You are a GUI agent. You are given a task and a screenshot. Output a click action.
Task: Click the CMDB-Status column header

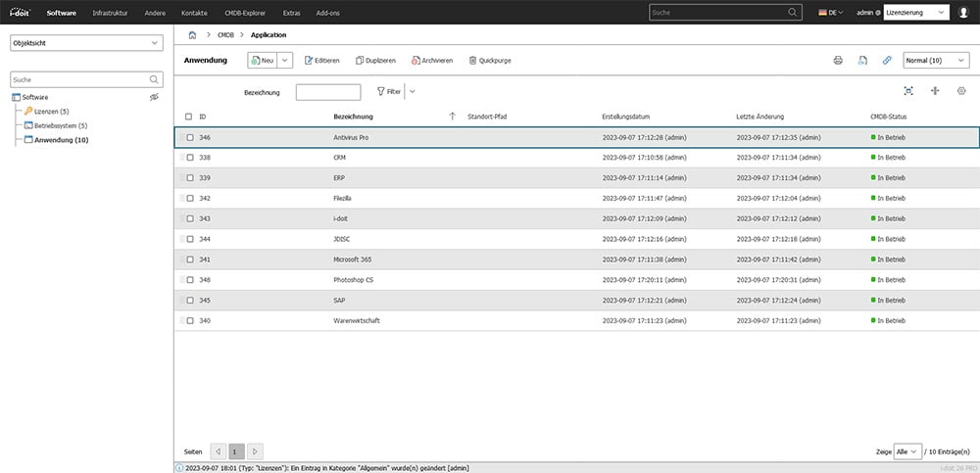889,117
